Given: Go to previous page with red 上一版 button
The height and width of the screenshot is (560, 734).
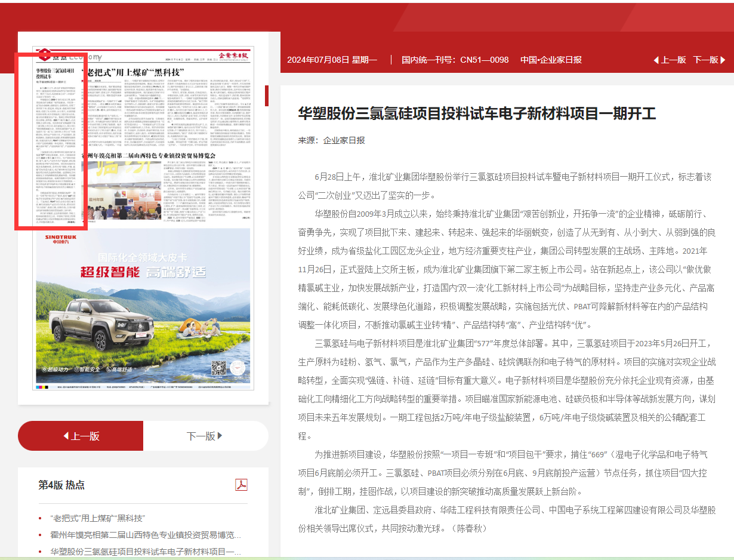Looking at the screenshot, I should point(81,436).
